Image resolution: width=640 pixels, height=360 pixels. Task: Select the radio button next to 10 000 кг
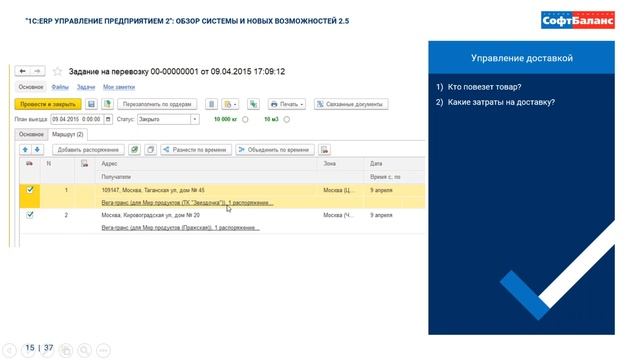click(x=245, y=119)
